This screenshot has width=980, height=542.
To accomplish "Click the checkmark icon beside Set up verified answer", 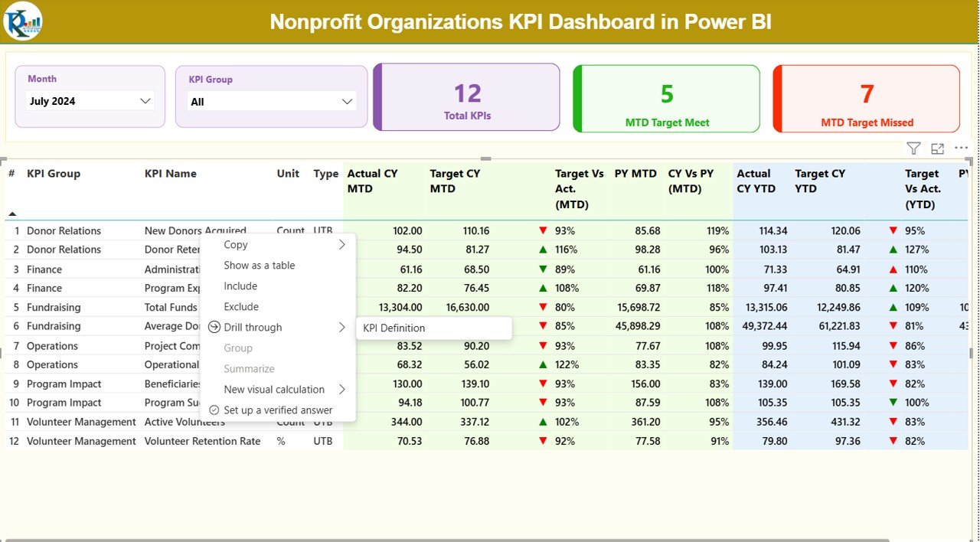I will point(214,410).
